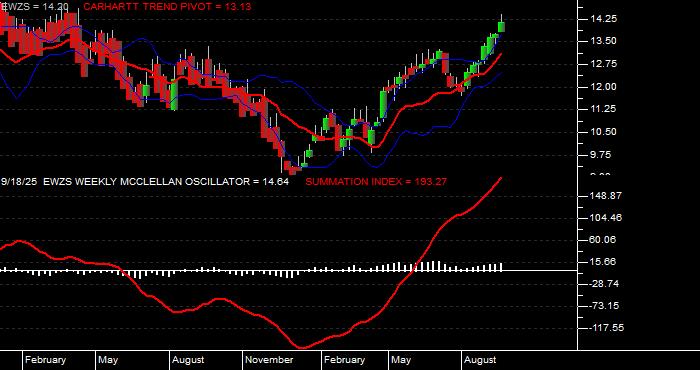Click the 14.25 price axis label

coord(603,19)
